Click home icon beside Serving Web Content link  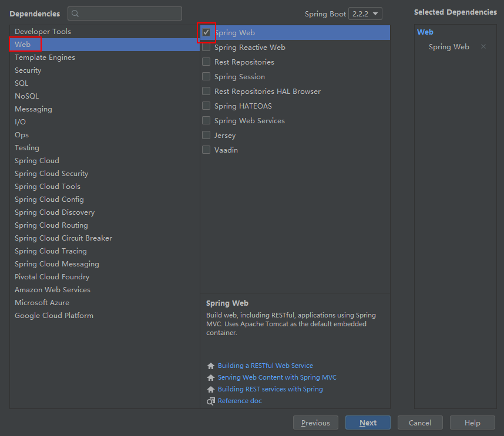coord(211,377)
